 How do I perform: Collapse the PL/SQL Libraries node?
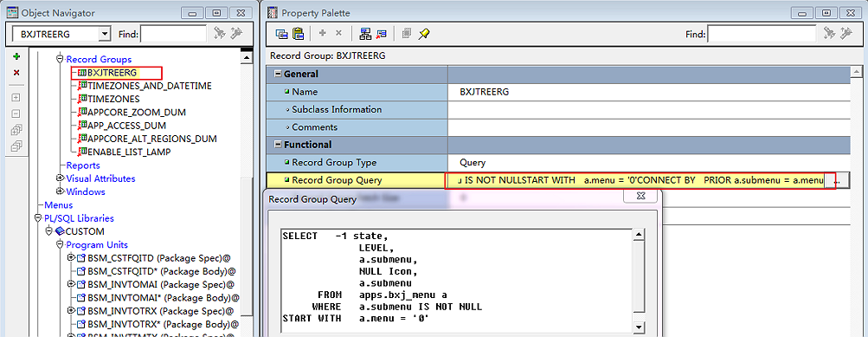[x=38, y=218]
